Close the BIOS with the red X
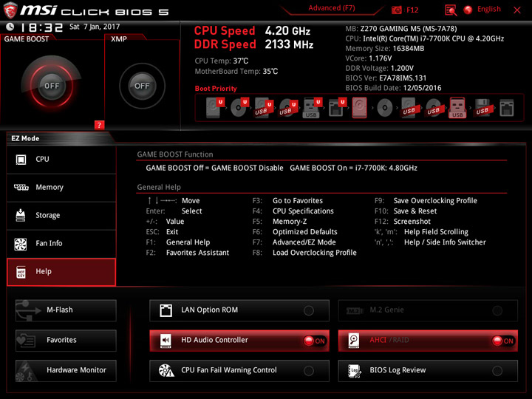This screenshot has height=399, width=532. [517, 10]
